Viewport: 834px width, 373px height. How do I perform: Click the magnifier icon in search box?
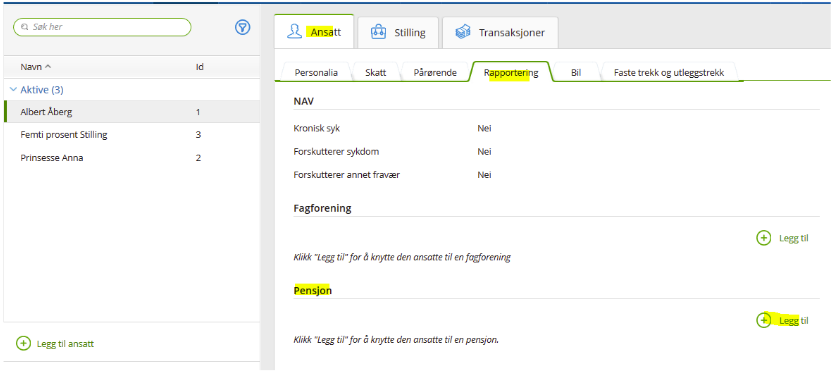pos(24,27)
